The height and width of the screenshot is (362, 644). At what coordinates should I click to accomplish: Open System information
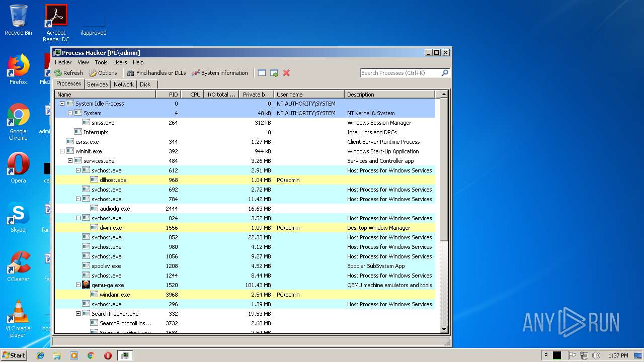(220, 73)
